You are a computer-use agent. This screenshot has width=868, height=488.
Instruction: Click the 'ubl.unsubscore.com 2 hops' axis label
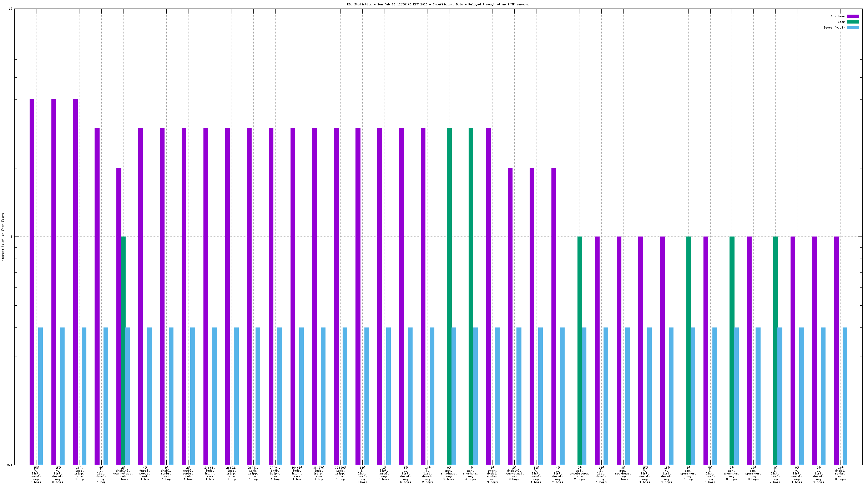point(580,473)
